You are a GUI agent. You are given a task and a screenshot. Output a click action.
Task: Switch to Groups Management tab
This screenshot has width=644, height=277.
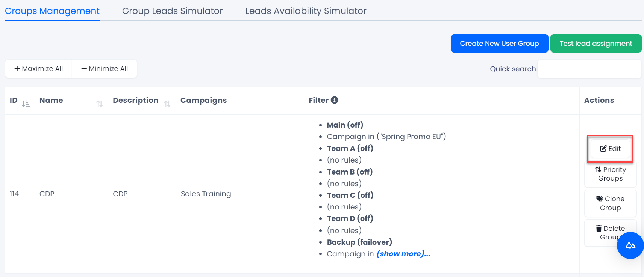(52, 11)
